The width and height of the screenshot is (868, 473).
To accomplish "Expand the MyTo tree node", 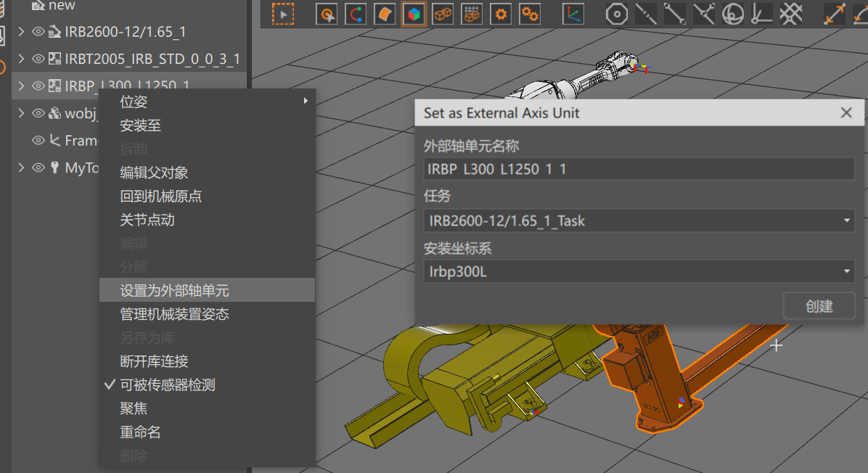I will tap(21, 167).
